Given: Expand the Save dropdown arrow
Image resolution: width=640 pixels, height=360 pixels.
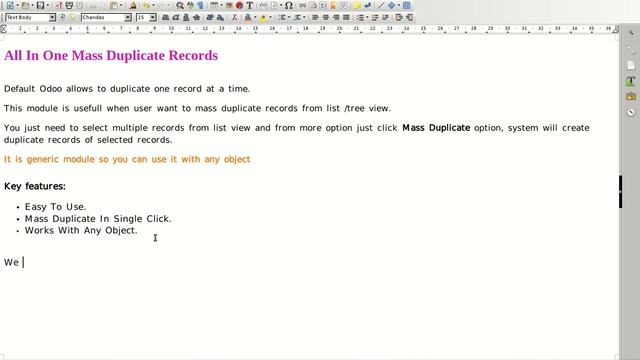Looking at the screenshot, I should (x=48, y=5).
